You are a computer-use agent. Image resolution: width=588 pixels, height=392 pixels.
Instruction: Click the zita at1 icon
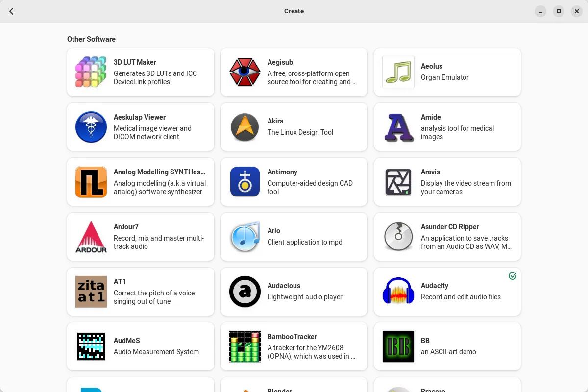pos(91,292)
